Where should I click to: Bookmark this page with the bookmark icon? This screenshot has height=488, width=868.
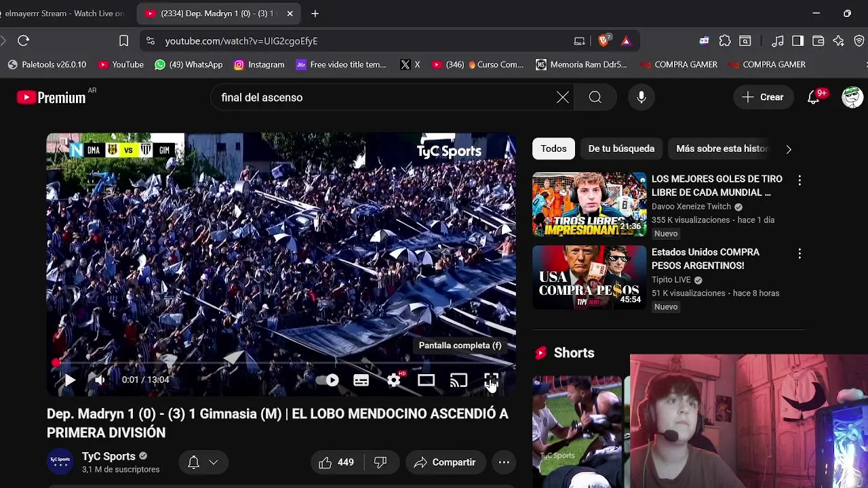(123, 41)
